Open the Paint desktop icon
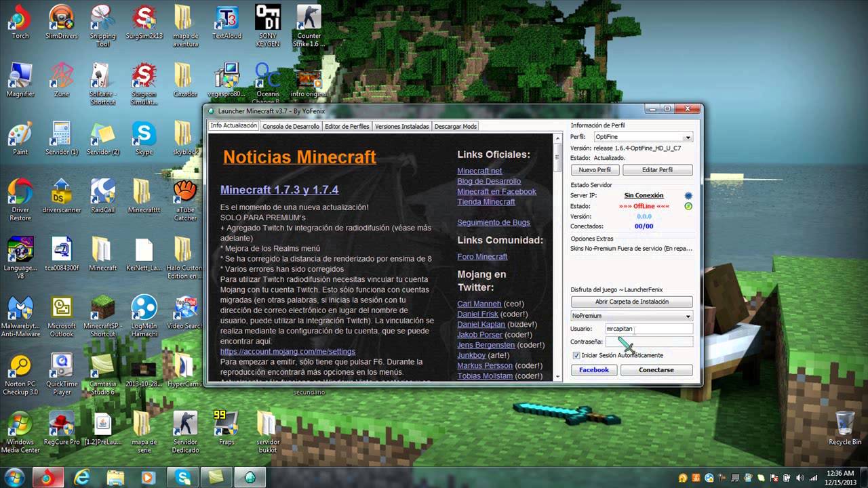868x488 pixels. coord(20,138)
